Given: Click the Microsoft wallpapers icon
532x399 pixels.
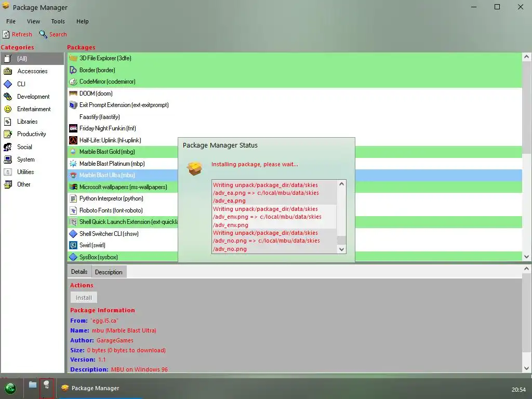Looking at the screenshot, I should point(73,187).
